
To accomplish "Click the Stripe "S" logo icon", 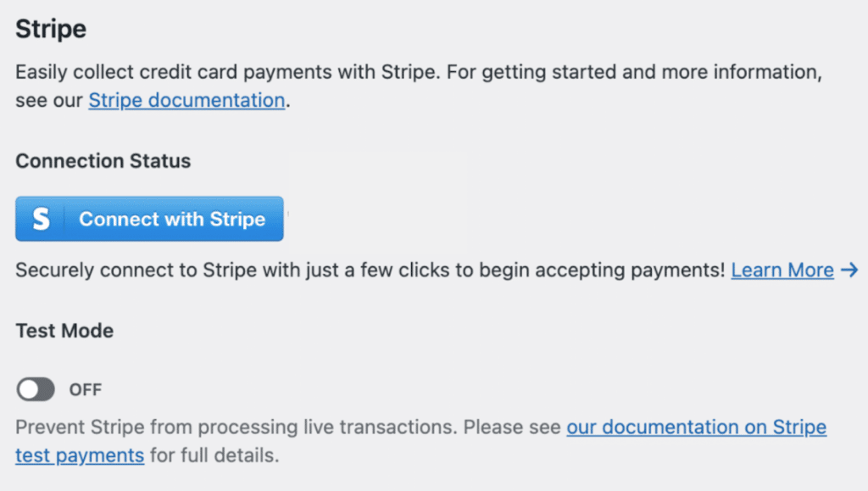I will coord(41,220).
